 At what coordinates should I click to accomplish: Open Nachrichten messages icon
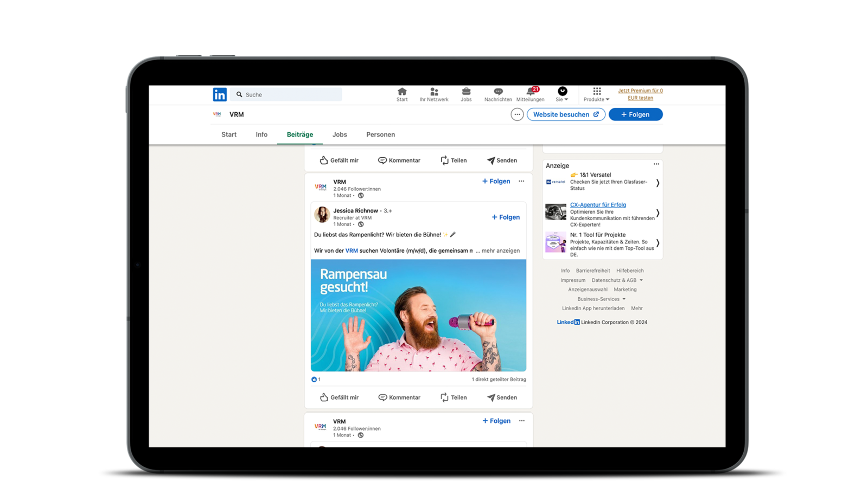click(x=498, y=94)
